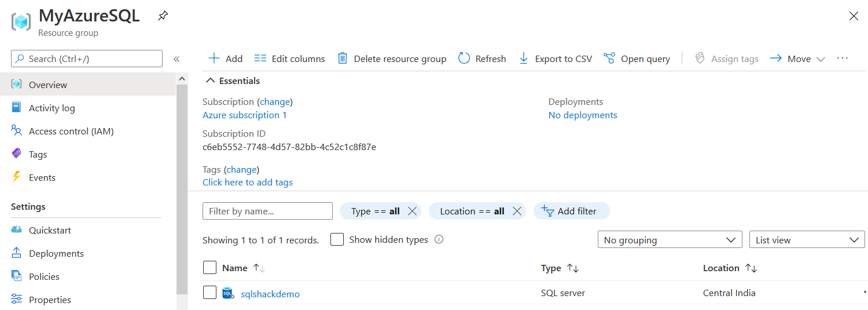This screenshot has width=868, height=310.
Task: Go to Access control (IAM)
Action: click(71, 131)
